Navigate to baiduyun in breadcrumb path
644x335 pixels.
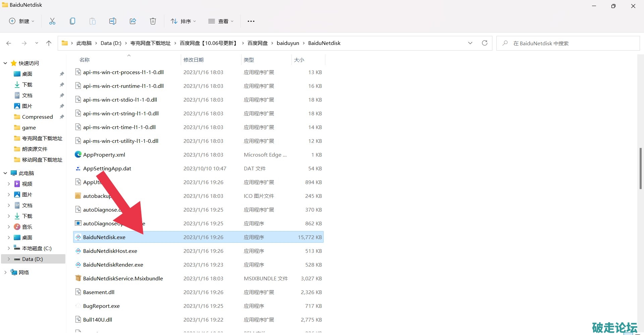click(288, 43)
